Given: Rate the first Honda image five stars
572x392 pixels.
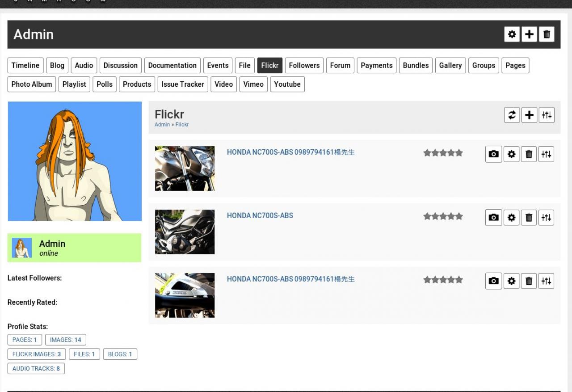Looking at the screenshot, I should coord(459,153).
